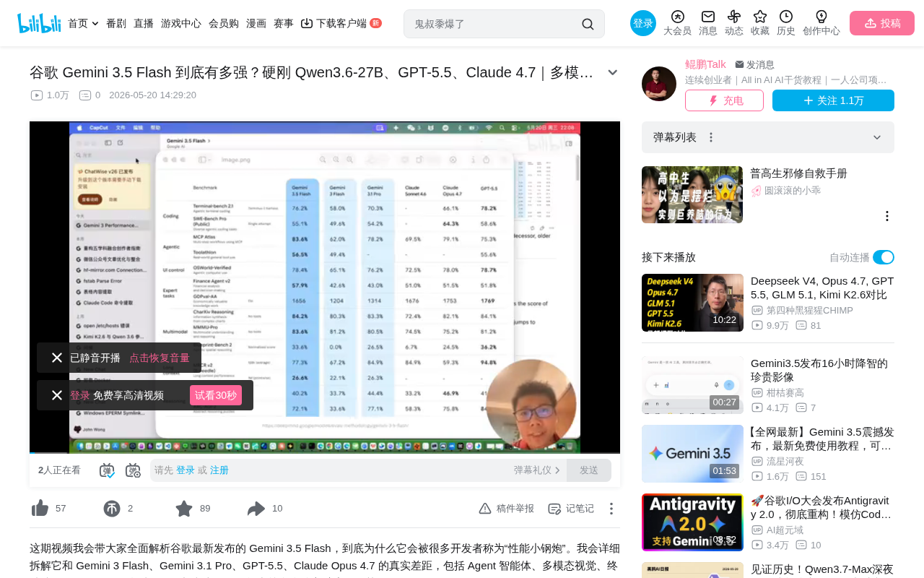The image size is (924, 578).
Task: Follow uploader via 关注 1.1万 button
Action: point(833,100)
